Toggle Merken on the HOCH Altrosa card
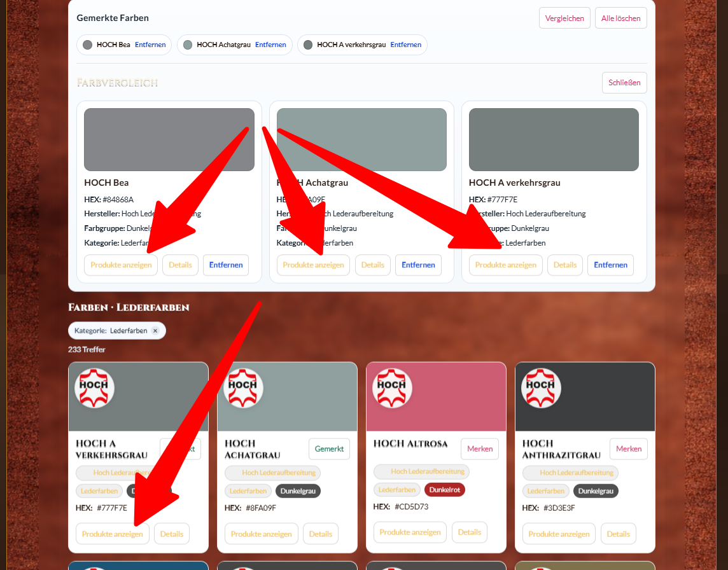The image size is (728, 570). click(479, 448)
